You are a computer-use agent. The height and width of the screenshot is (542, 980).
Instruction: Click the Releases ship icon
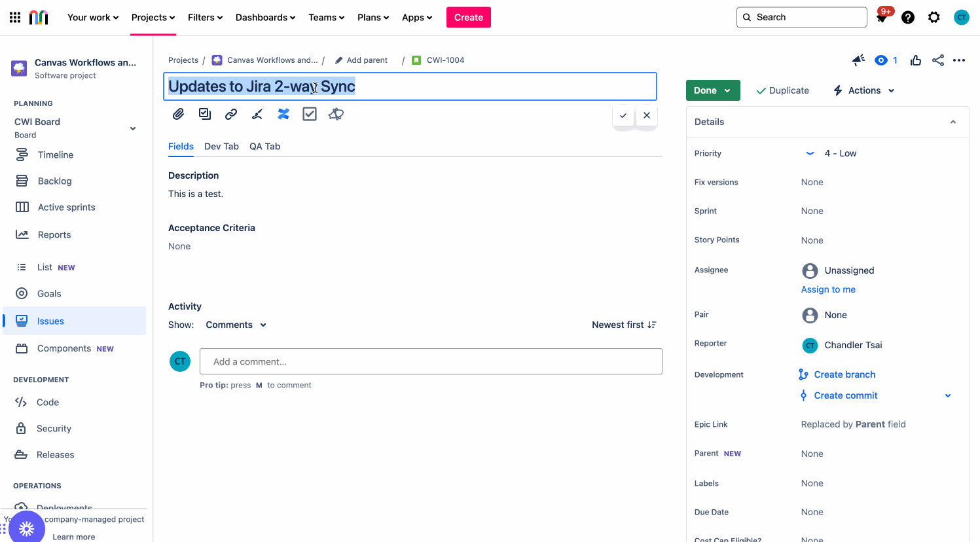[21, 454]
